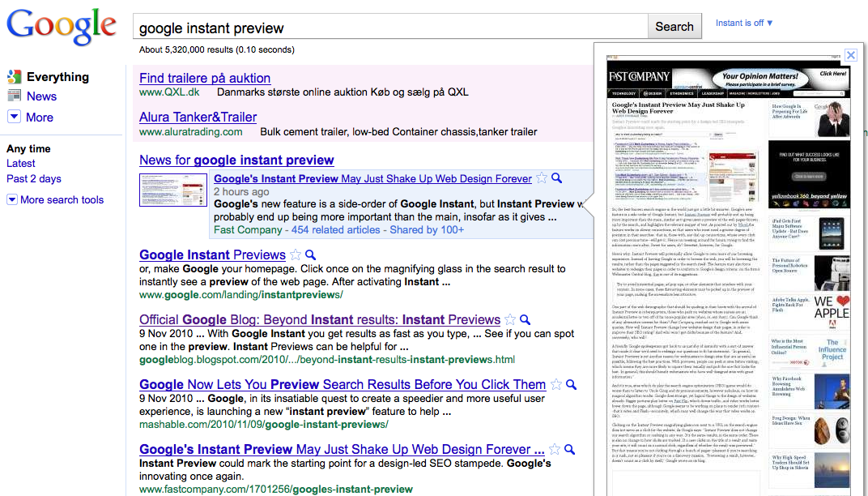The height and width of the screenshot is (496, 868).
Task: Click '2 hours ago' timestamp
Action: coord(241,192)
